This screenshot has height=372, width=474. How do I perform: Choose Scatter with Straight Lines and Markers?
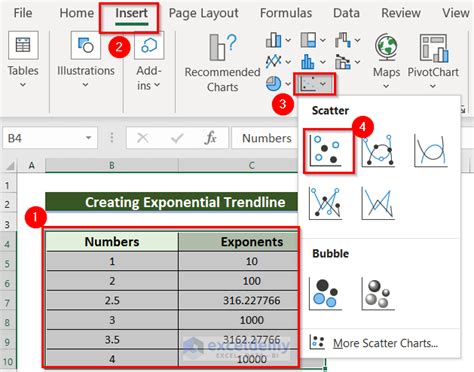point(325,203)
